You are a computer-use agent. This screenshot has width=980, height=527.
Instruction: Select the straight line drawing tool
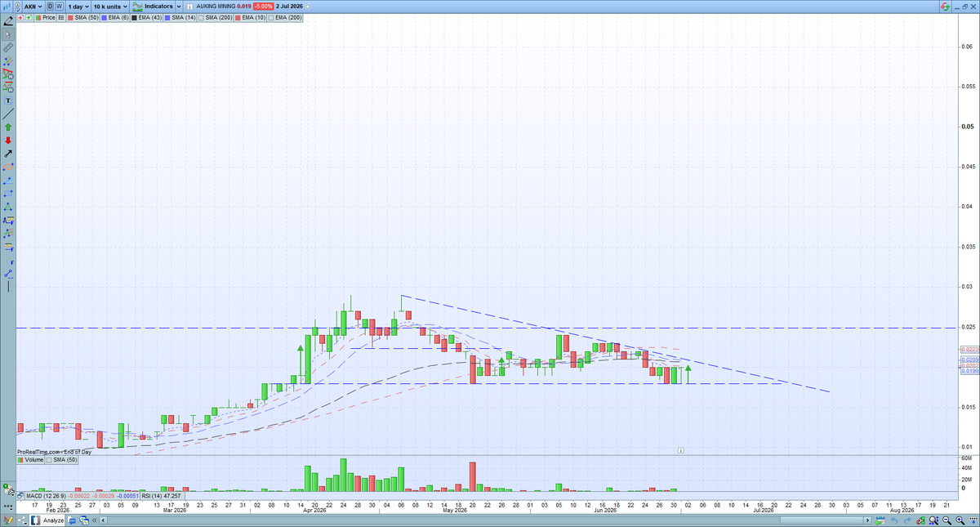[x=8, y=114]
